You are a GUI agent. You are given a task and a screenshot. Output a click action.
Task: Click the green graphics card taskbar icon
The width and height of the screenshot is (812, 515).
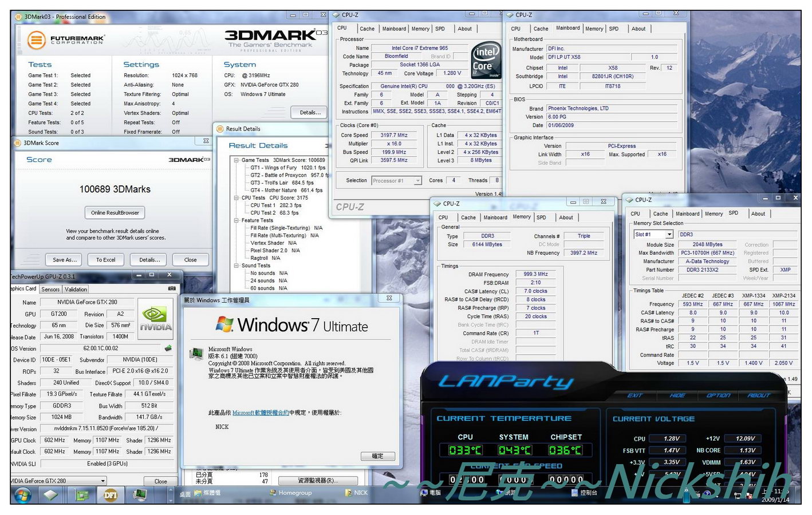[82, 495]
